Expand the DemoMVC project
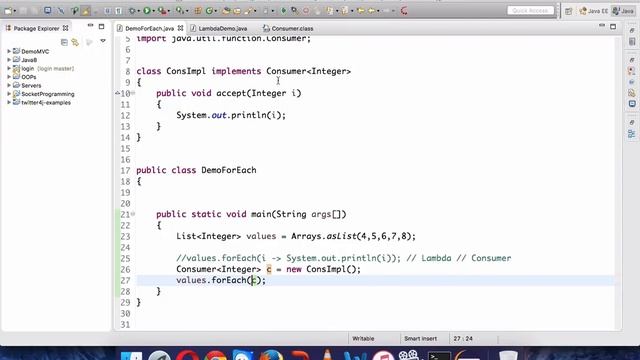This screenshot has height=360, width=640. coord(9,51)
